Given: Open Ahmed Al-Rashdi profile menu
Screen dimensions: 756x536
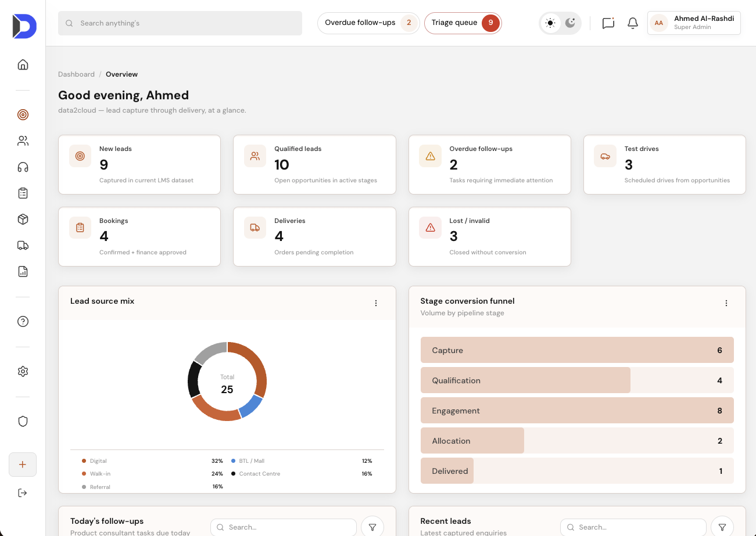Looking at the screenshot, I should (694, 23).
